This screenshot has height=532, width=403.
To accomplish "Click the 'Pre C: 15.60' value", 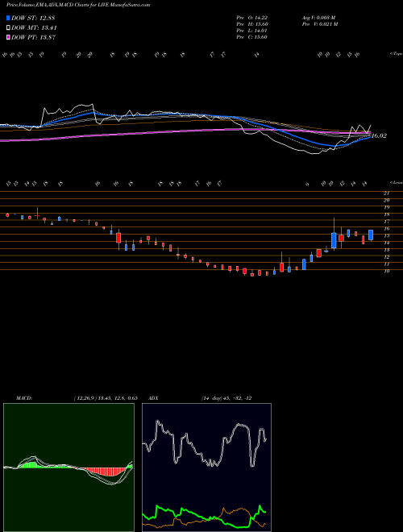I will tap(251, 37).
